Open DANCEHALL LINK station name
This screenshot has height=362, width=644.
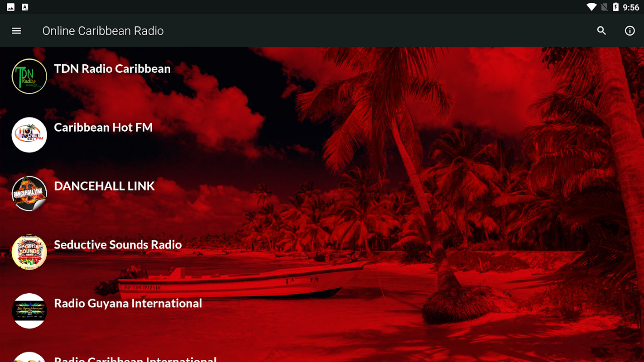tap(104, 186)
